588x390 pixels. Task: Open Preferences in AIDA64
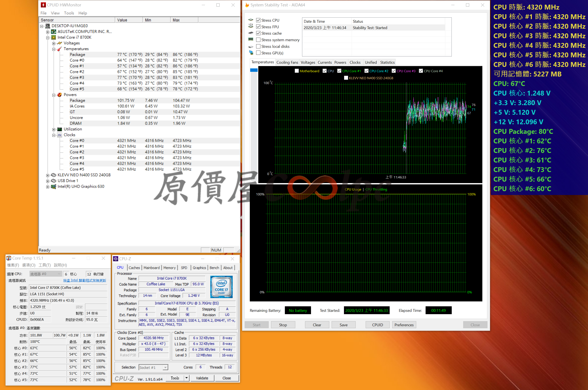point(404,325)
